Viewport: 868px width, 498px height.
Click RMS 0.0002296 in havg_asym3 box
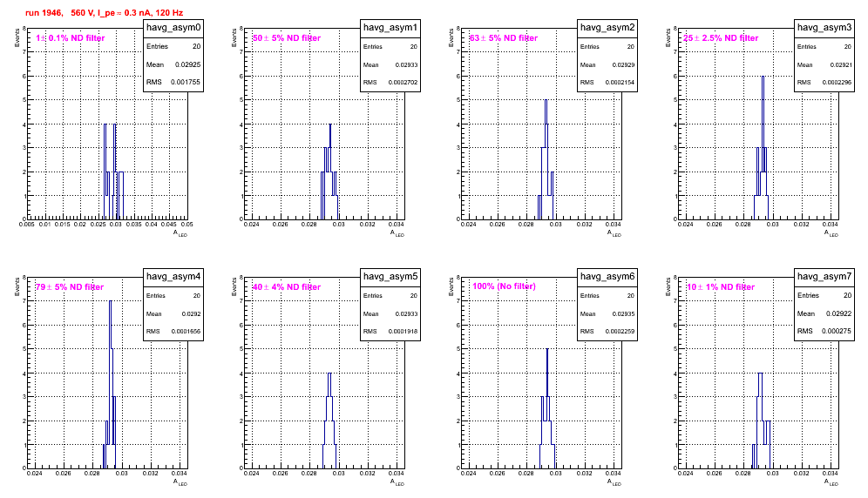(x=824, y=82)
